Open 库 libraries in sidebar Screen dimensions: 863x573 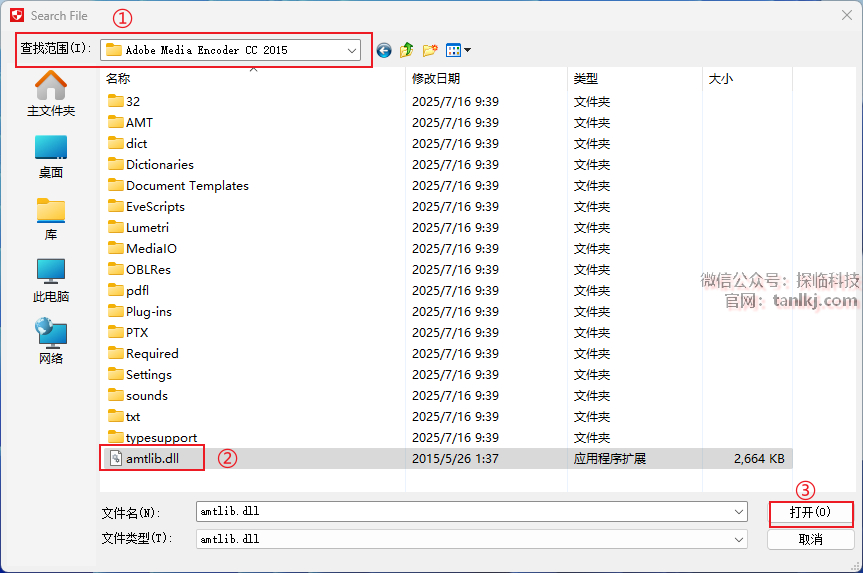pyautogui.click(x=51, y=219)
